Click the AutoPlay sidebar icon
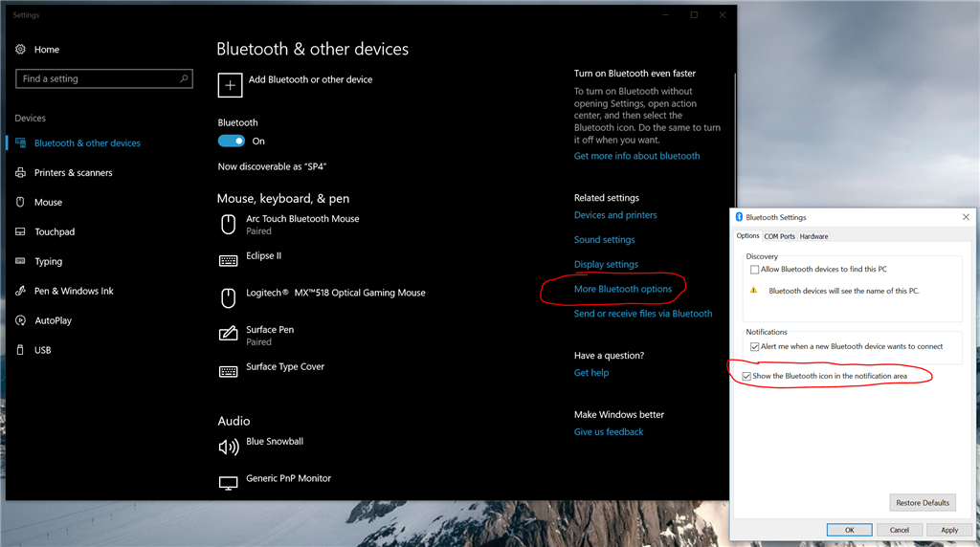Image resolution: width=980 pixels, height=547 pixels. click(x=21, y=320)
